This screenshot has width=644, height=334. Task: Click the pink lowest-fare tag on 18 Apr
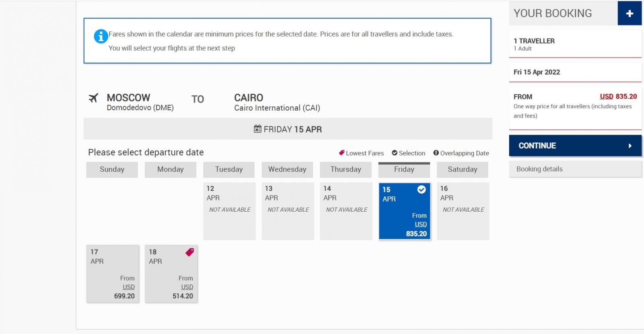tap(190, 252)
